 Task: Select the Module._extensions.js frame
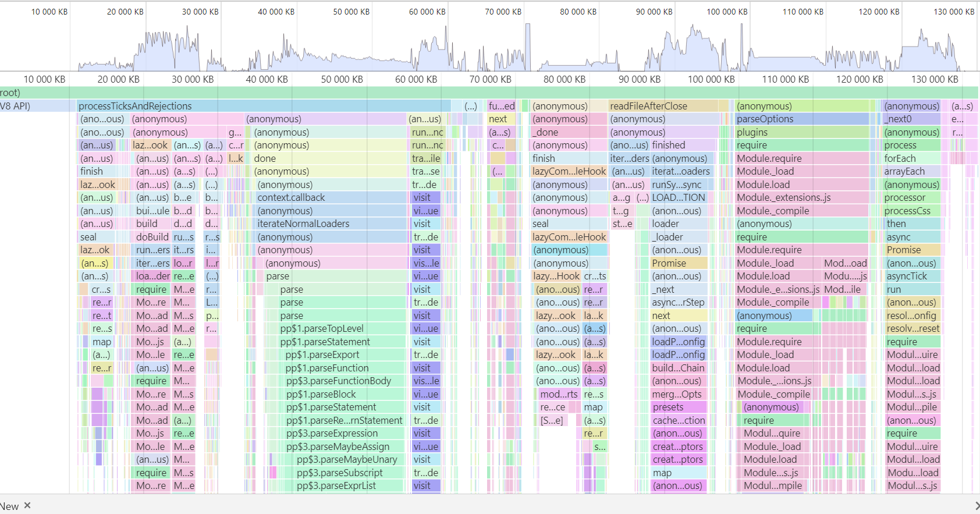(801, 197)
